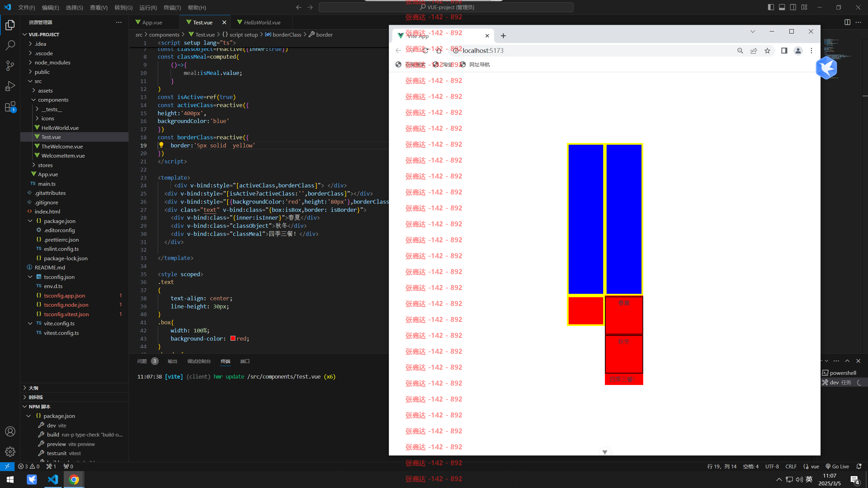Open the Windows Start menu
This screenshot has height=488, width=868.
[10, 480]
